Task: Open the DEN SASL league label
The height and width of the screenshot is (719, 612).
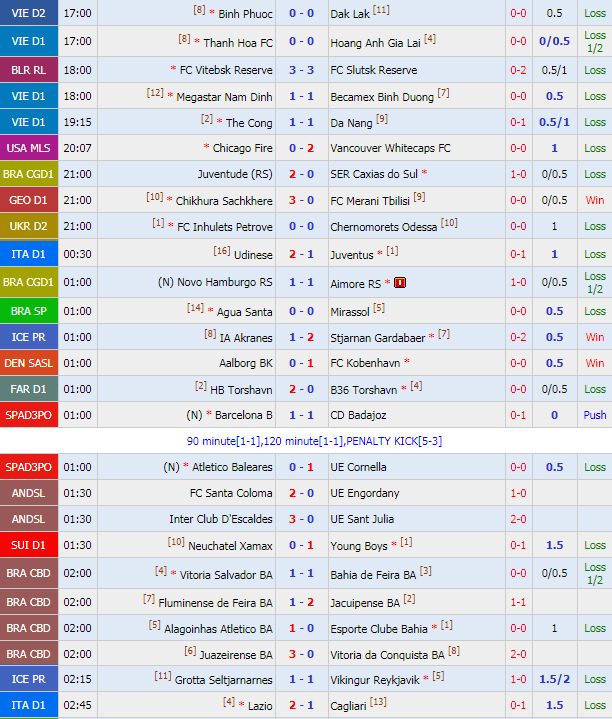Action: (x=29, y=363)
